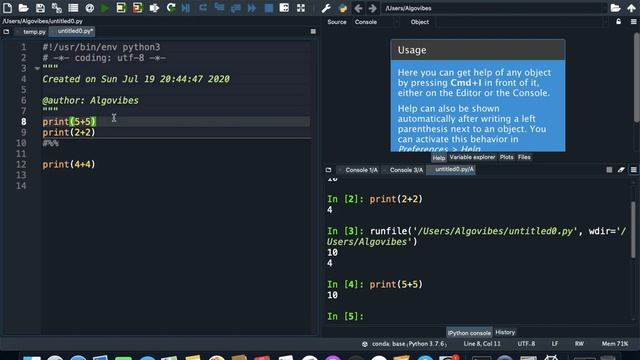Select the Help tab
The height and width of the screenshot is (360, 640).
[439, 158]
